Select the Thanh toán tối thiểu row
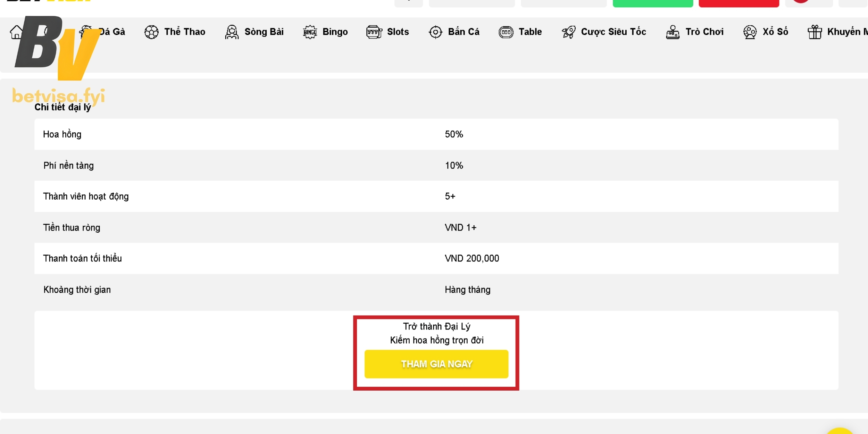Viewport: 868px width, 434px height. click(436, 258)
